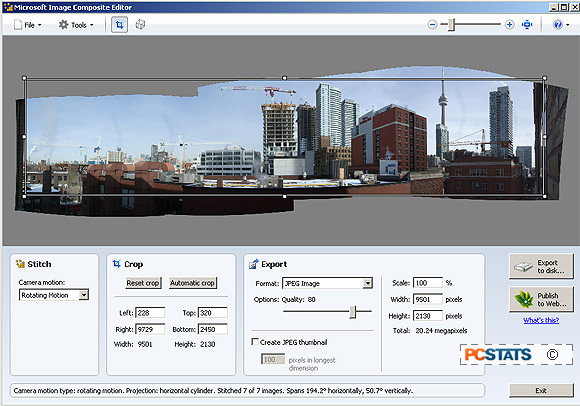Click the Scale percent field
Screen dimensions: 580x406
pyautogui.click(x=428, y=283)
